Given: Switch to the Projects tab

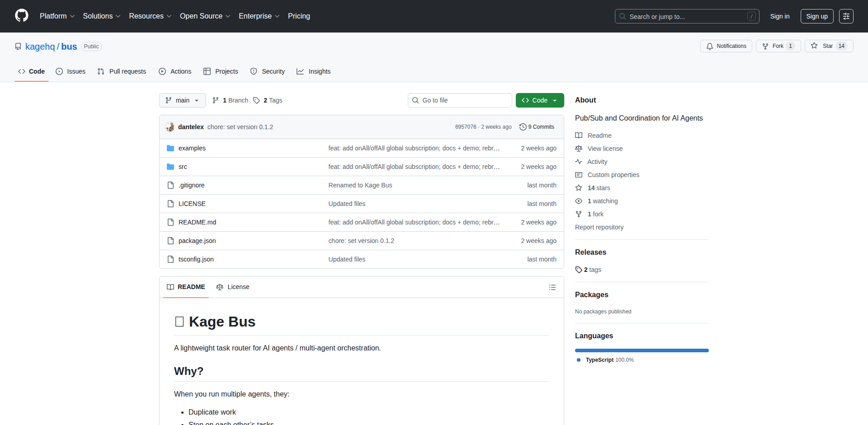Looking at the screenshot, I should tap(221, 71).
